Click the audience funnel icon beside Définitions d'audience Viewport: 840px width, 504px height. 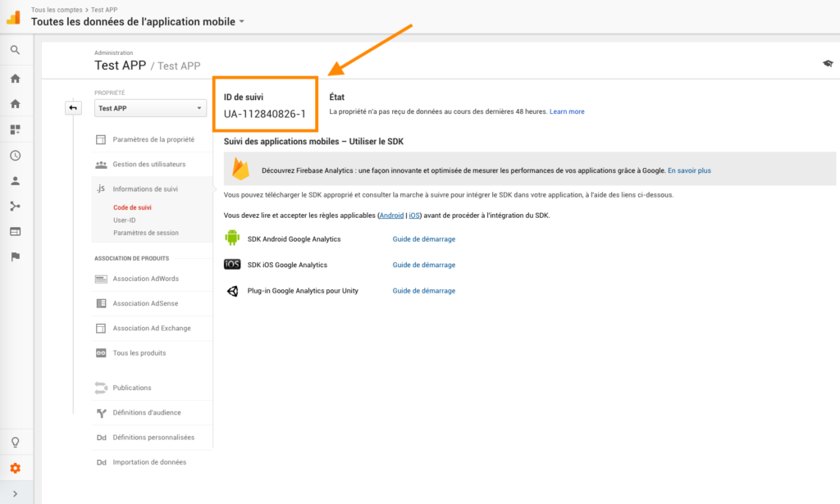pos(101,413)
